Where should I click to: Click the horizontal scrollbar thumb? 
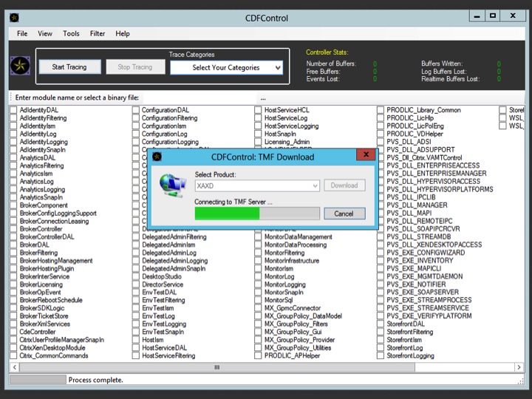pos(217,367)
